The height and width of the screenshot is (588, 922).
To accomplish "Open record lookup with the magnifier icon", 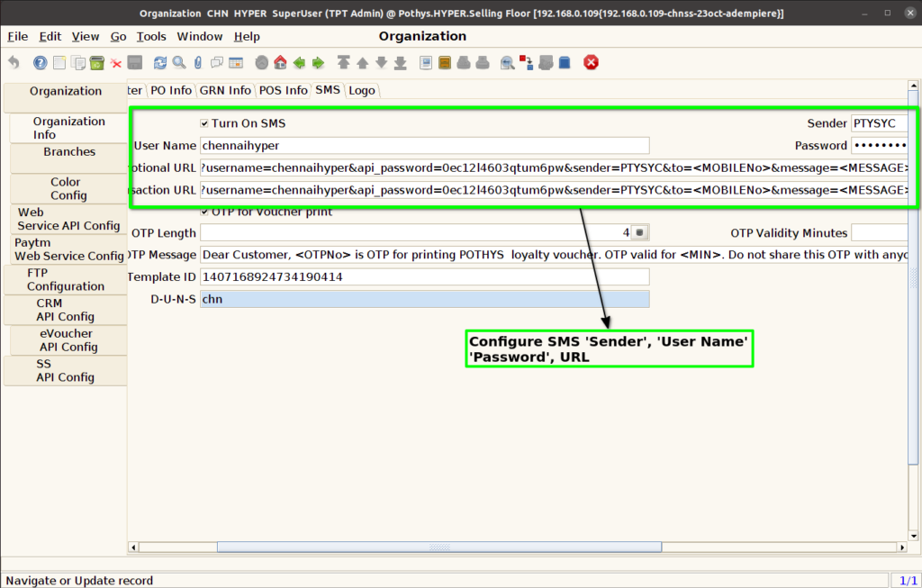I will tap(179, 62).
